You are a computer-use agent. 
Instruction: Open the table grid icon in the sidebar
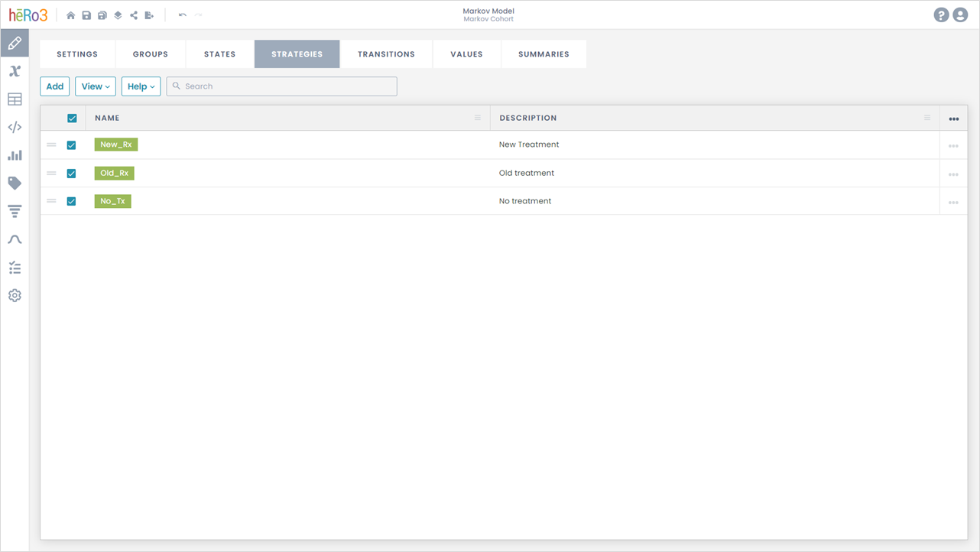click(15, 99)
